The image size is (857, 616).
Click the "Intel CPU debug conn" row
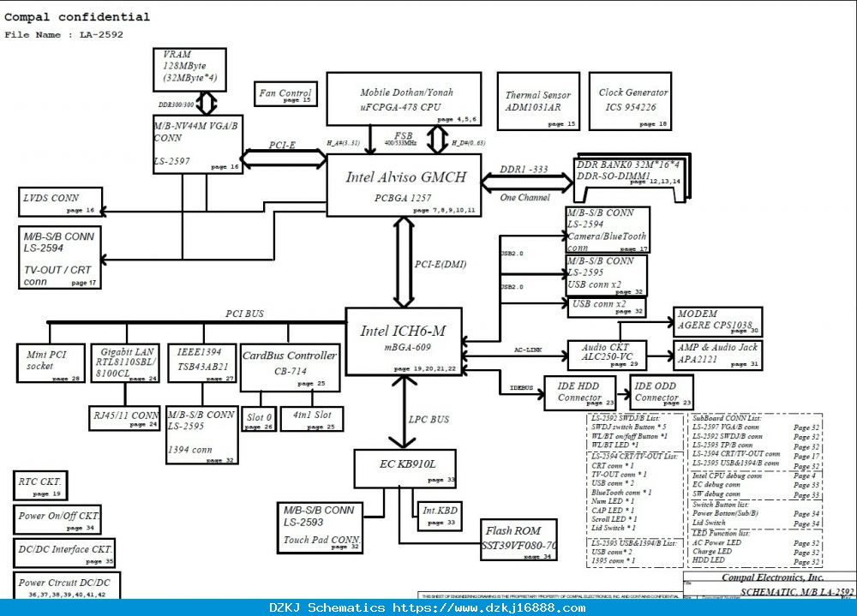[756, 476]
